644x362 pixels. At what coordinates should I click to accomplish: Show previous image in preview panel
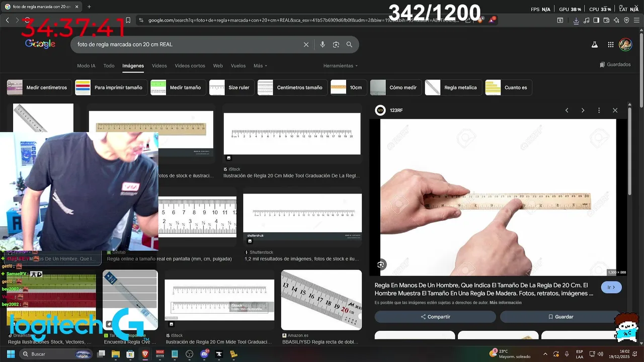pyautogui.click(x=567, y=110)
